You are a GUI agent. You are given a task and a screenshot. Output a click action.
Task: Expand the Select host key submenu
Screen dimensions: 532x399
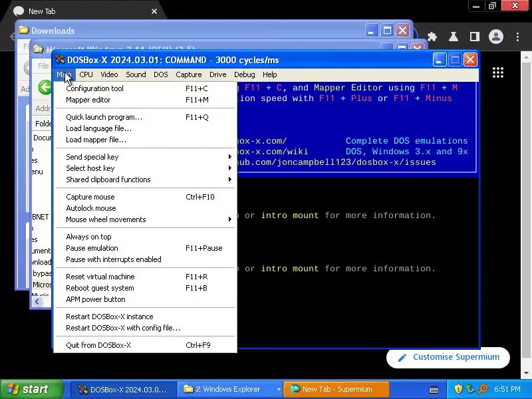pos(145,168)
